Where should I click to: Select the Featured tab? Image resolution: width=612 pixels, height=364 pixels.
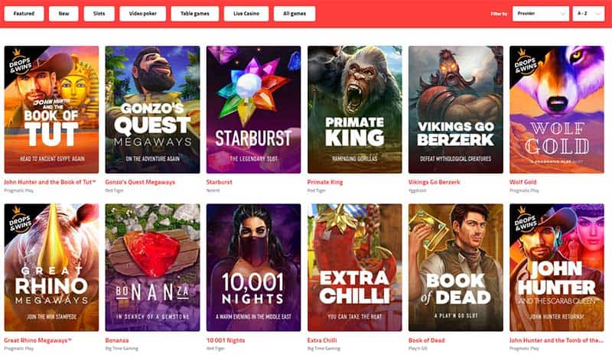(24, 14)
